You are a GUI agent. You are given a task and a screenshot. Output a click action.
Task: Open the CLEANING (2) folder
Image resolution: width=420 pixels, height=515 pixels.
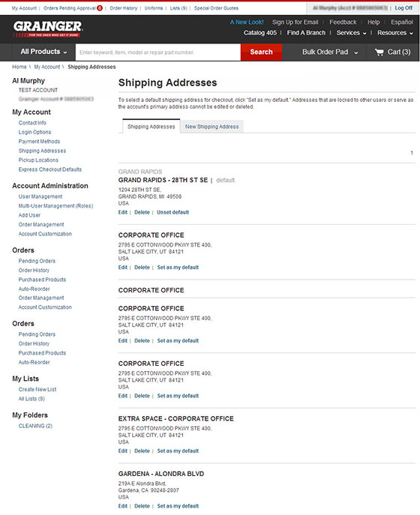(x=35, y=426)
